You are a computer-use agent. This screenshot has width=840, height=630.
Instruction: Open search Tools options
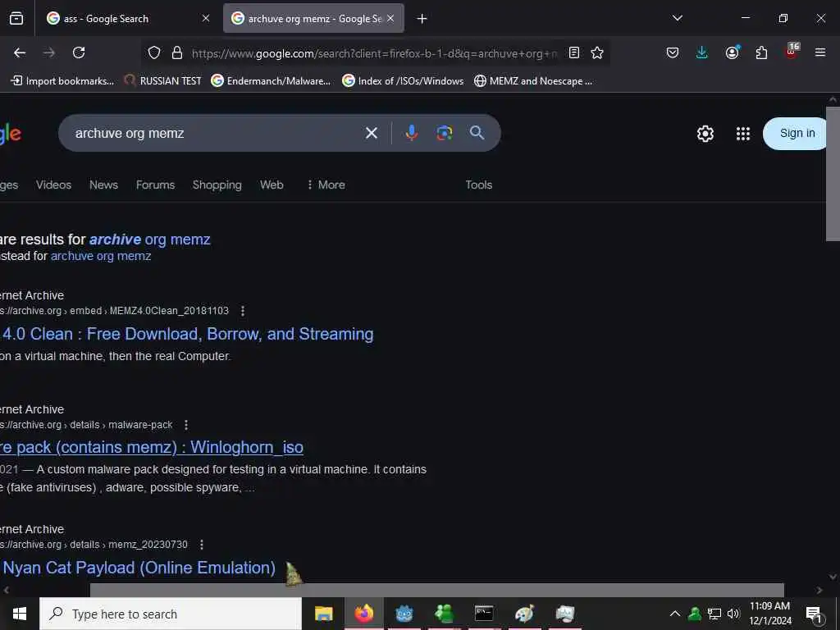pos(479,185)
